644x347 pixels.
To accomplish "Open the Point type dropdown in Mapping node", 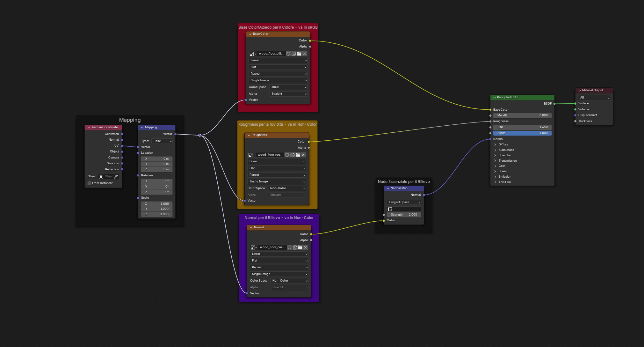I will 162,141.
